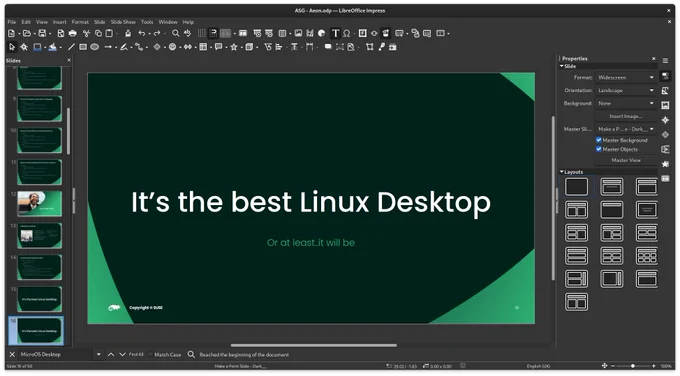This screenshot has height=376, width=680.
Task: Adjust the zoom slider handle in status bar
Action: point(633,366)
